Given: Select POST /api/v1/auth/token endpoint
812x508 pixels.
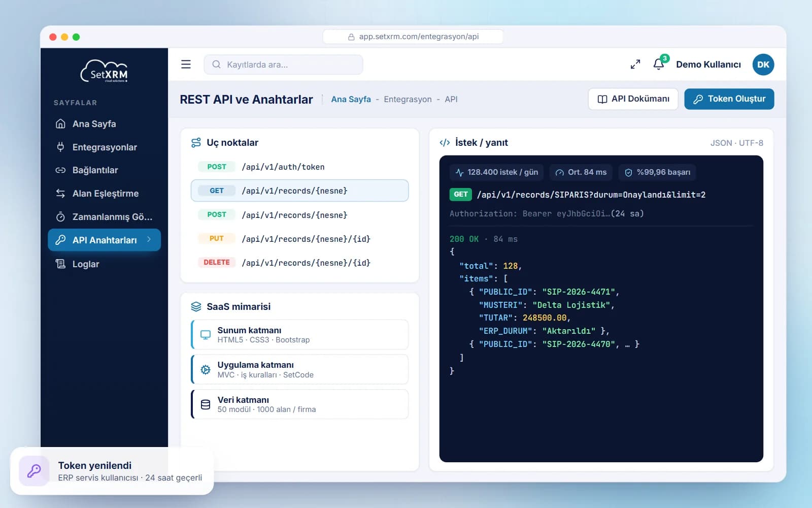Looking at the screenshot, I should coord(299,167).
